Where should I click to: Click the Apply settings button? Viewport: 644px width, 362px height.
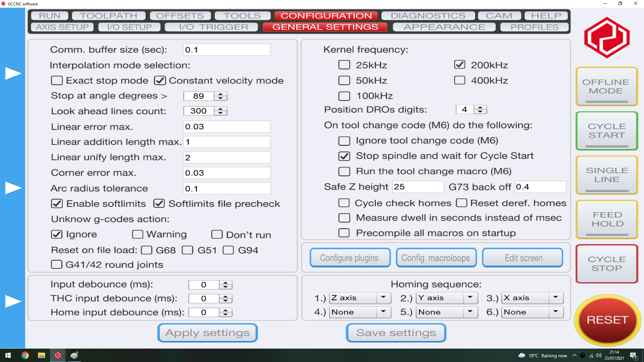207,333
